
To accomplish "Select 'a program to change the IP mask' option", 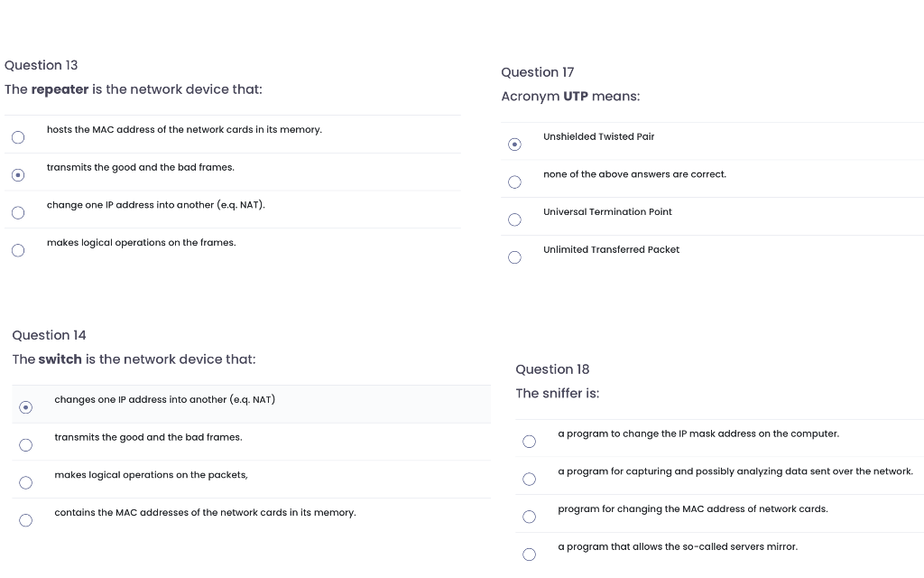I will coord(529,442).
